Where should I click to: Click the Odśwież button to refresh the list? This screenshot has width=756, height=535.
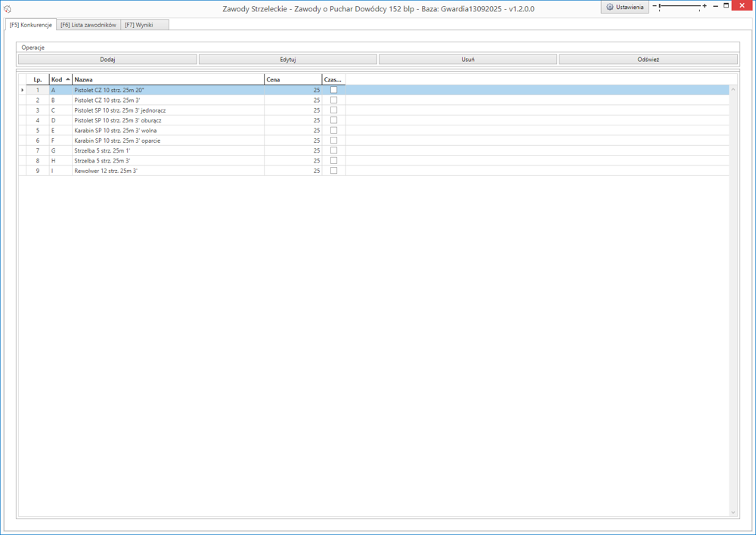(648, 59)
